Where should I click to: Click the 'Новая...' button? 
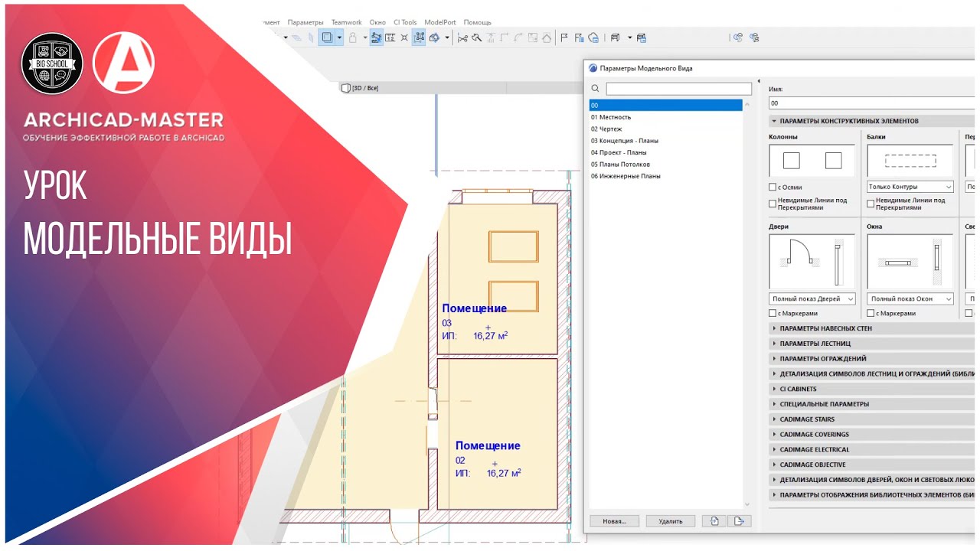pos(615,521)
